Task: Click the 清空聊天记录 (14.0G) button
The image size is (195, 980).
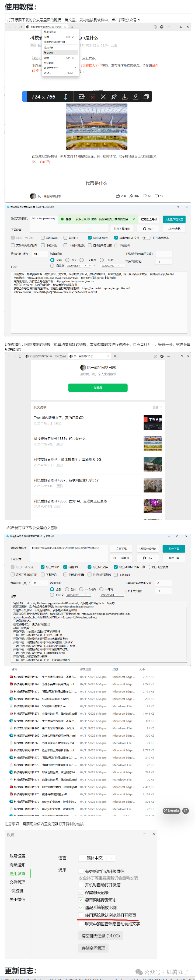Action: pos(100,936)
